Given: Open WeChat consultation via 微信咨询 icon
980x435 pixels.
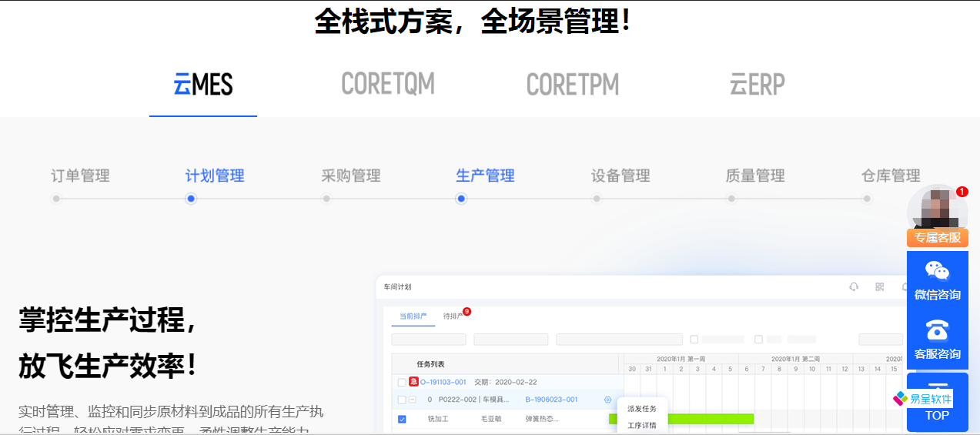Looking at the screenshot, I should point(937,271).
